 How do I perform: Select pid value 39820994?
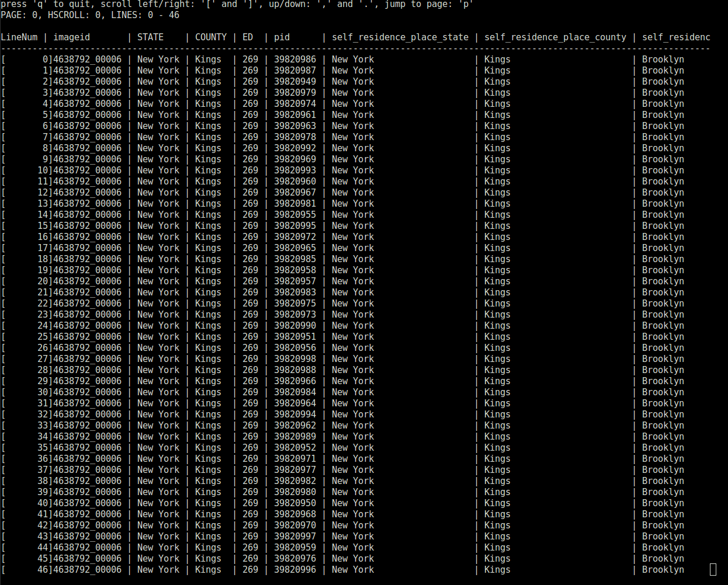coord(295,414)
